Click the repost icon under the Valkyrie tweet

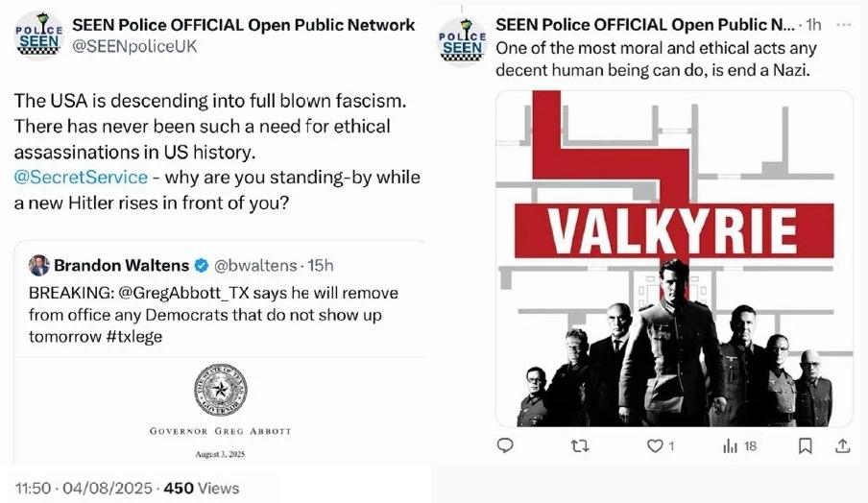580,445
